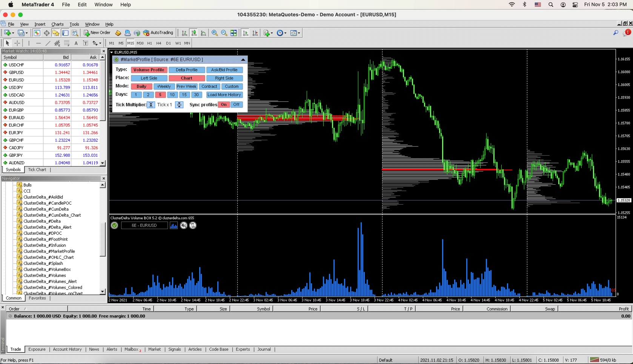Toggle the AutoTrading button
This screenshot has height=364, width=633.
[158, 33]
